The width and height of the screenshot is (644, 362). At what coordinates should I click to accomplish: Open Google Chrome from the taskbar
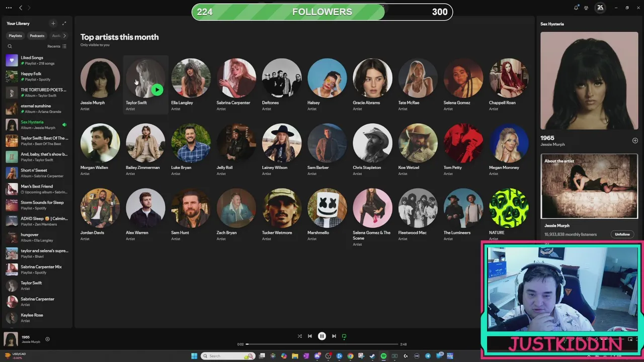(350, 356)
